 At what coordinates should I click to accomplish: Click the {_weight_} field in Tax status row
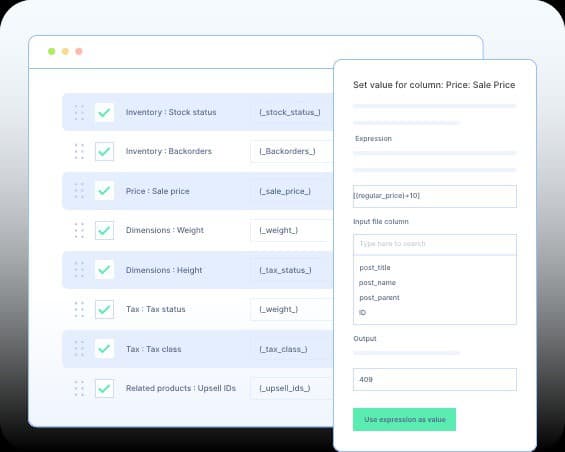click(x=292, y=309)
